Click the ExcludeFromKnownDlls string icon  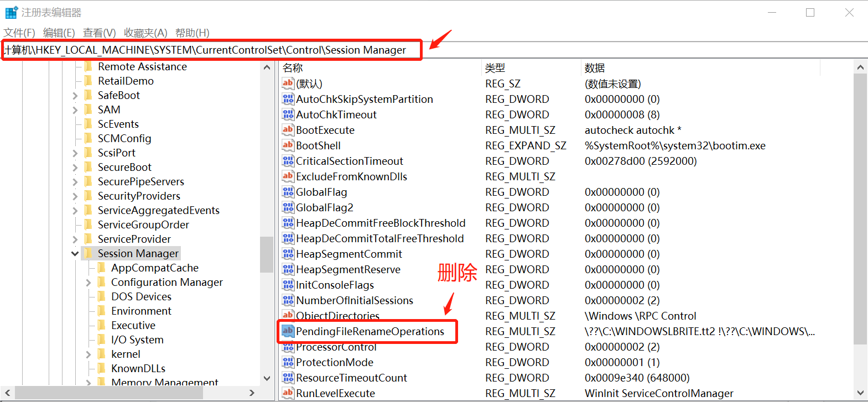[288, 176]
